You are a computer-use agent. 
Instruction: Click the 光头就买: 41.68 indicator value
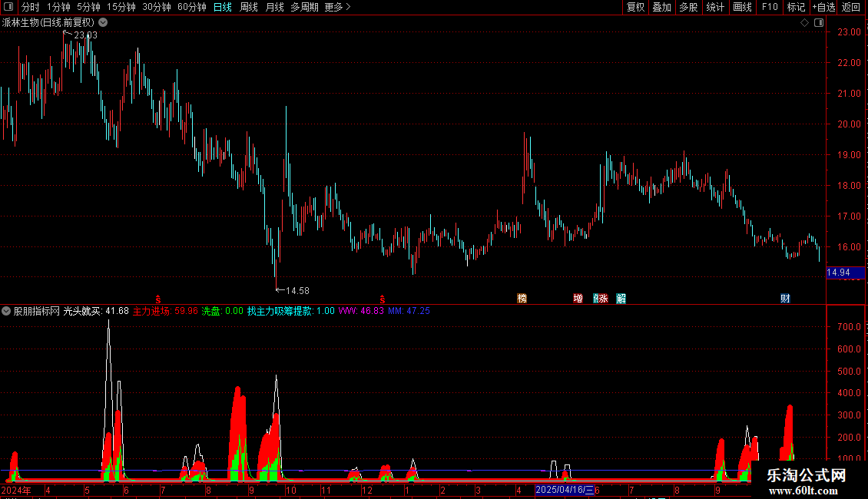[96, 312]
